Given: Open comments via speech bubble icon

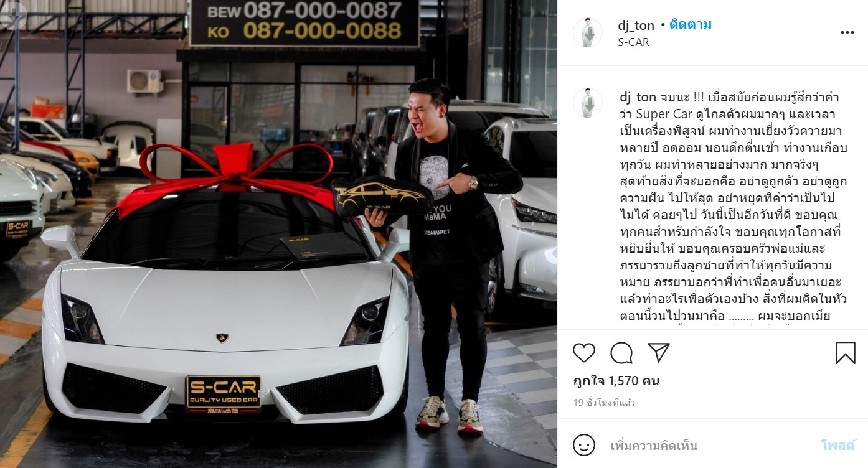Looking at the screenshot, I should (x=621, y=353).
